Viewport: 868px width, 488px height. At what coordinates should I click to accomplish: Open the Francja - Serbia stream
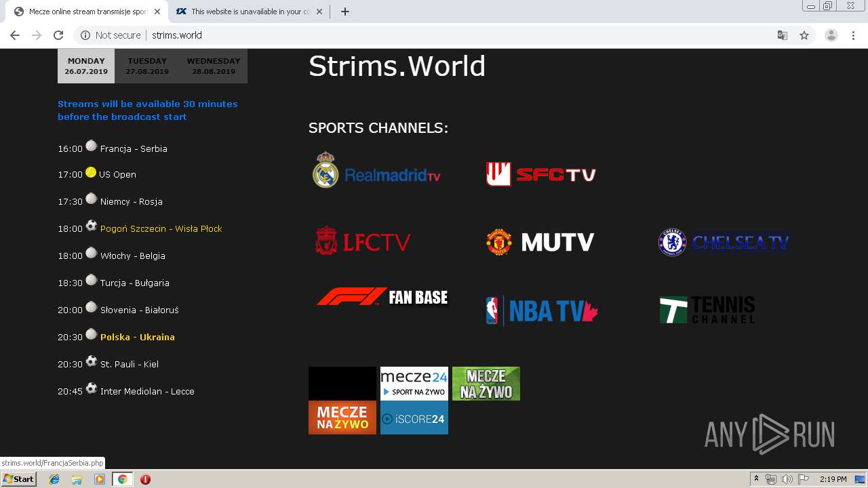[x=134, y=148]
